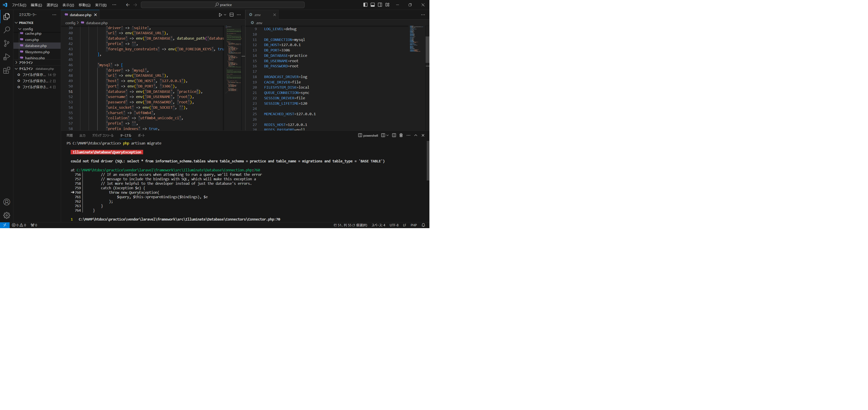868x410 pixels.
Task: Open the Explorer view in activity bar
Action: [6, 16]
